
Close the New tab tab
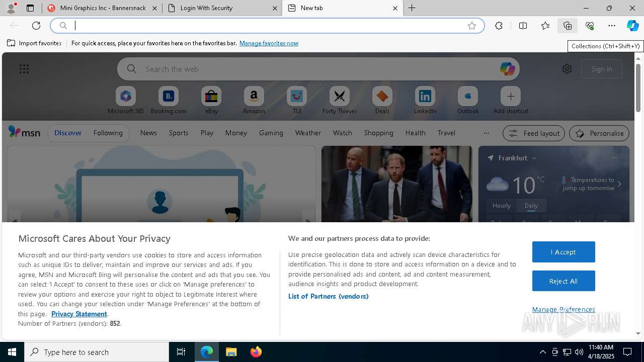395,8
